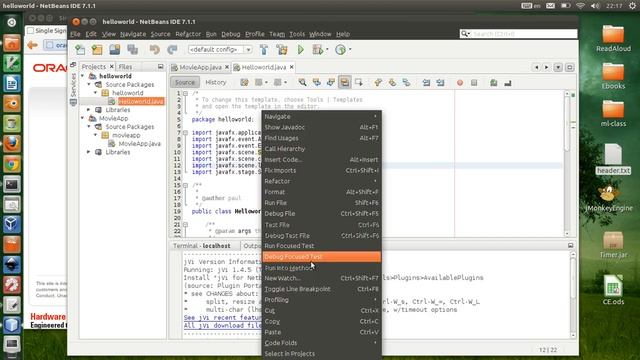The width and height of the screenshot is (640, 360).
Task: Open the Ebooks desktop folder
Action: point(613,76)
